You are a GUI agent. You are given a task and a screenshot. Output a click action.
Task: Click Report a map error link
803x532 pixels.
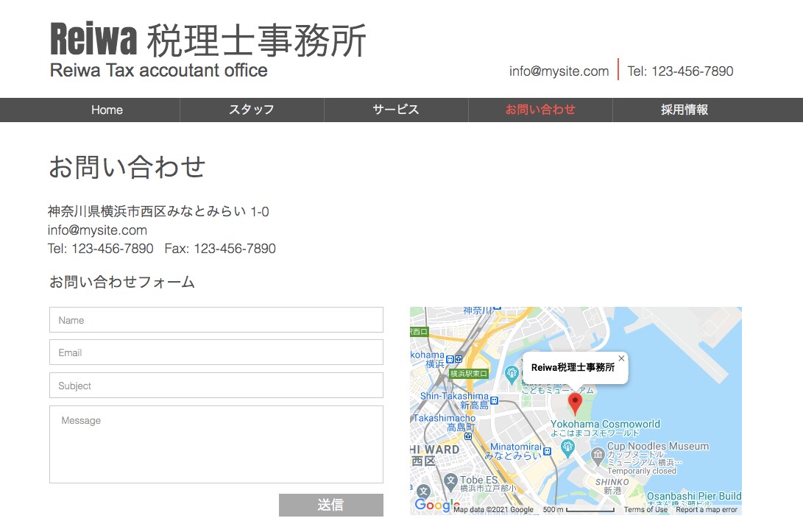(x=706, y=509)
